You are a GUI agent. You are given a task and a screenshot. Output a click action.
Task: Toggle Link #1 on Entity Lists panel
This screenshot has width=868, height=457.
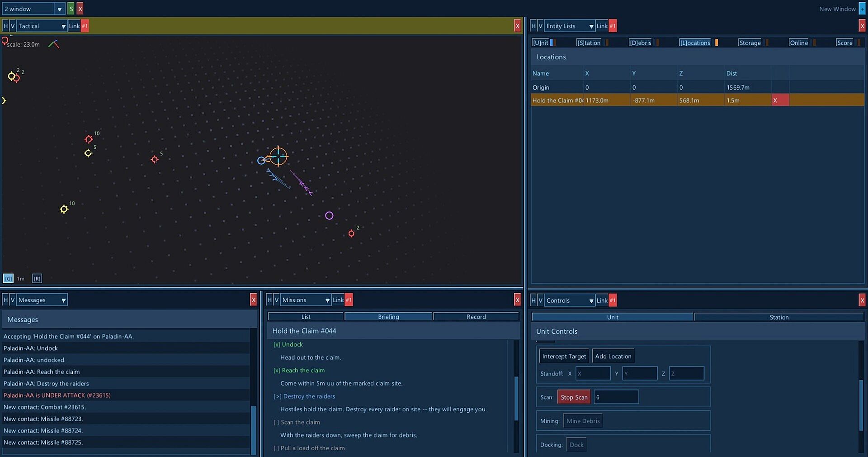pos(606,26)
